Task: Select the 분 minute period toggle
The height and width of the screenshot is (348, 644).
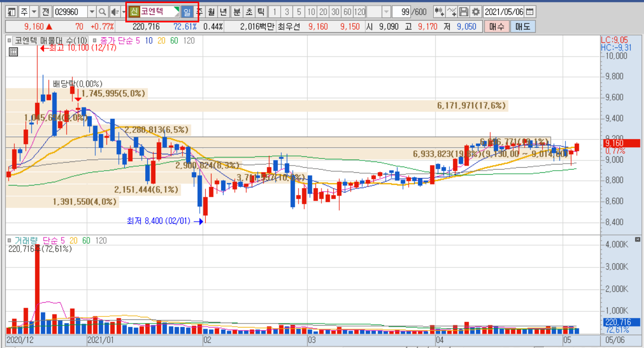Action: 236,12
